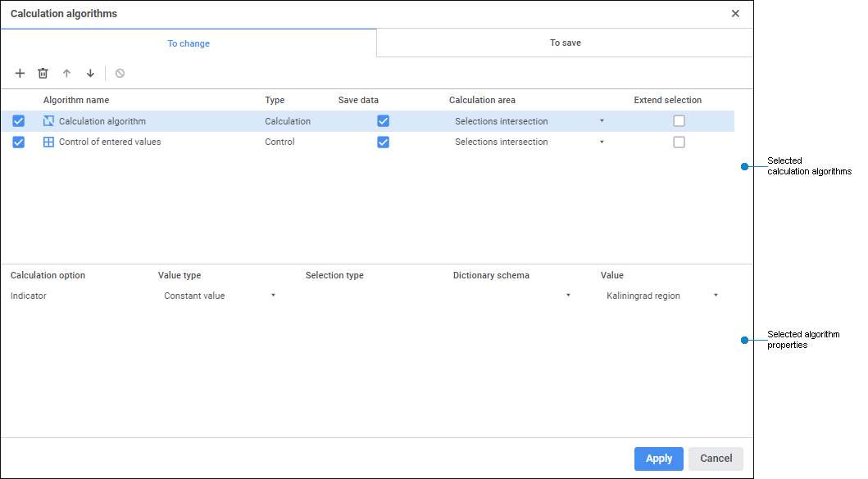This screenshot has width=868, height=479.
Task: Click the Dictionary schema column header
Action: click(491, 275)
